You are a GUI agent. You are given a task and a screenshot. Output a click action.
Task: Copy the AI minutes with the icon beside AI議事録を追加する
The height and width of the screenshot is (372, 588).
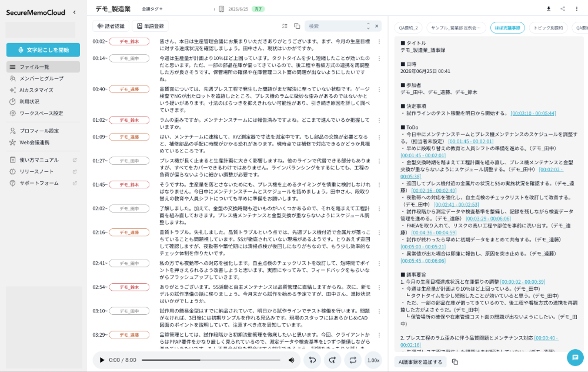(x=455, y=362)
